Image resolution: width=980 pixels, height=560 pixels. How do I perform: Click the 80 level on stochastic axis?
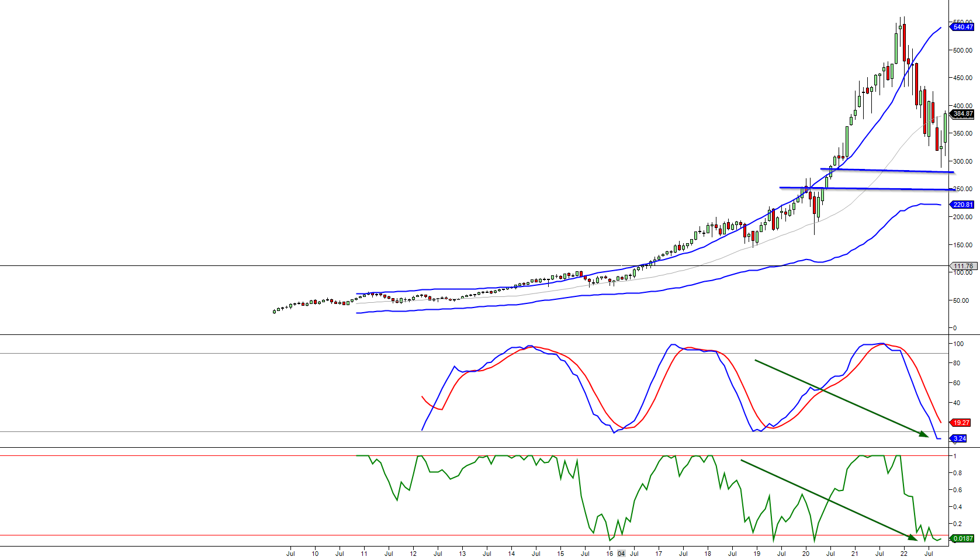[x=957, y=363]
